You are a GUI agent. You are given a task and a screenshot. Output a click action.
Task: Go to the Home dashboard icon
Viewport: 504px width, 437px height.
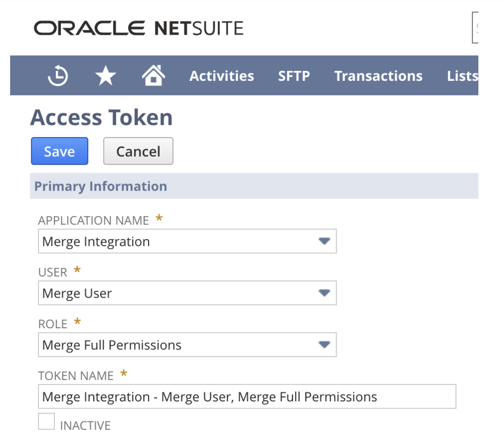(x=153, y=75)
